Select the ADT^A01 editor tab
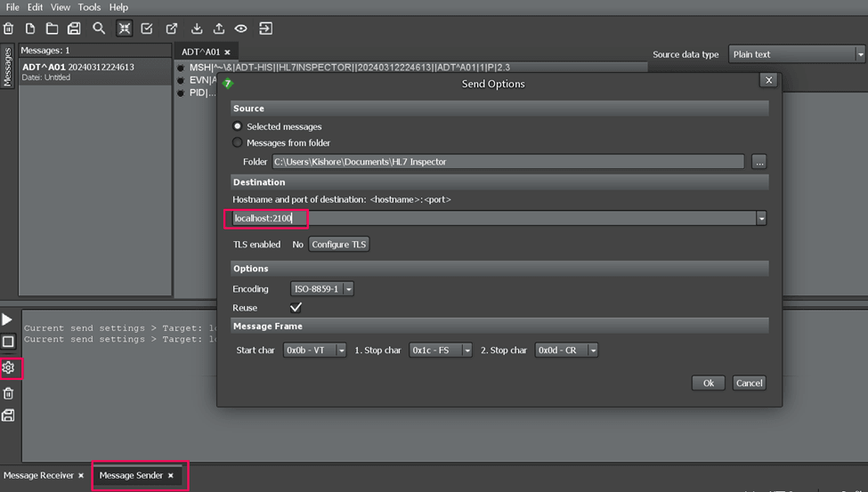868x492 pixels. (200, 52)
